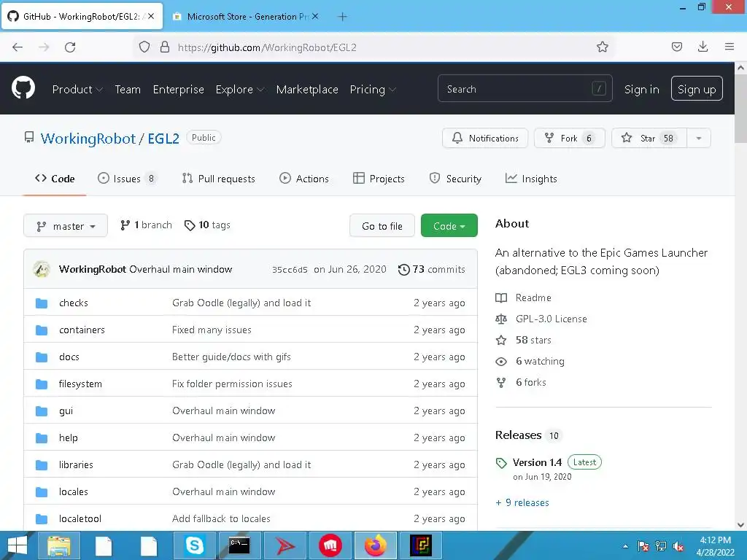Save page to Pocket icon
The width and height of the screenshot is (747, 560).
[x=676, y=47]
